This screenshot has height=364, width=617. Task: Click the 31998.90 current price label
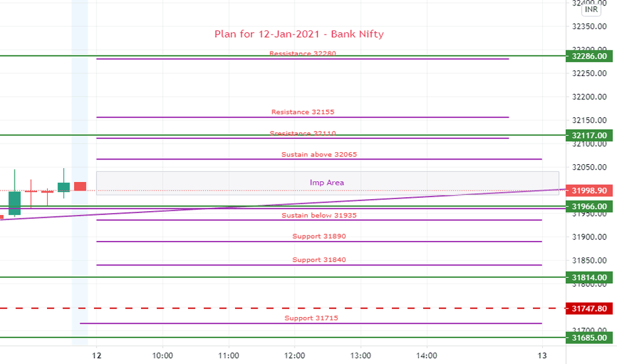coord(589,191)
